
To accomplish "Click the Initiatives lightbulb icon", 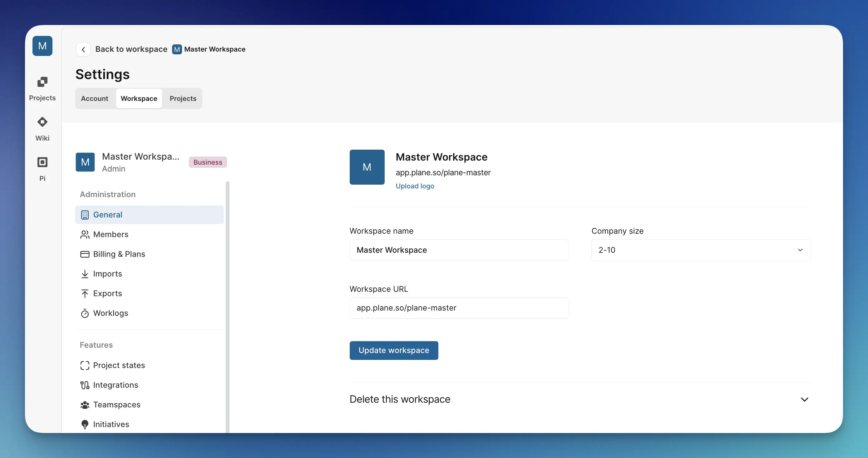I will pyautogui.click(x=85, y=424).
